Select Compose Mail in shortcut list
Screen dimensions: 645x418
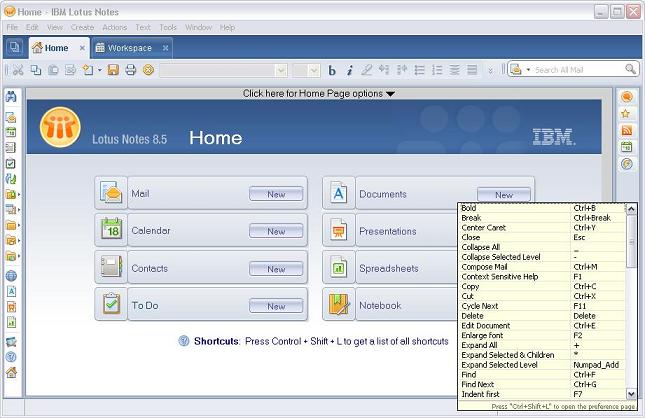tap(542, 267)
